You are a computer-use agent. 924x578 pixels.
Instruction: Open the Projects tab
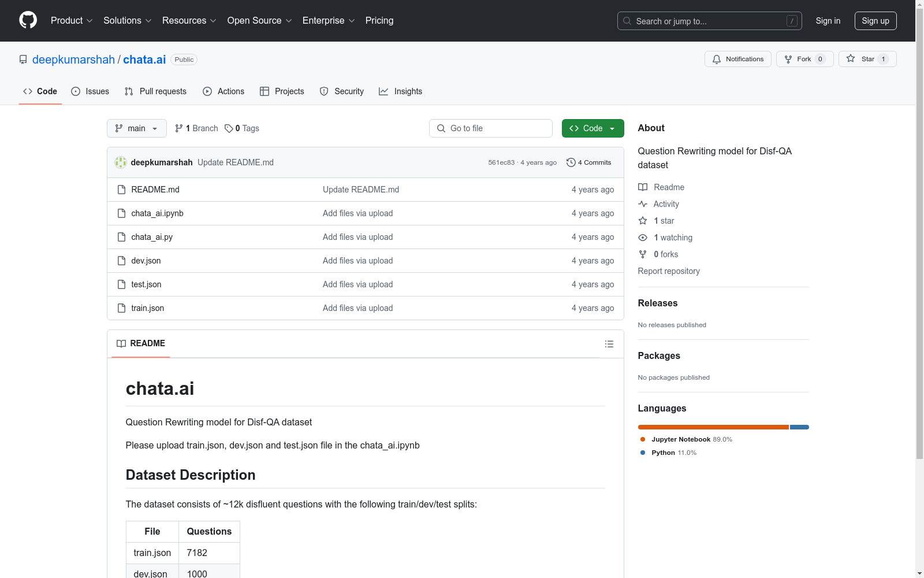[x=282, y=91]
